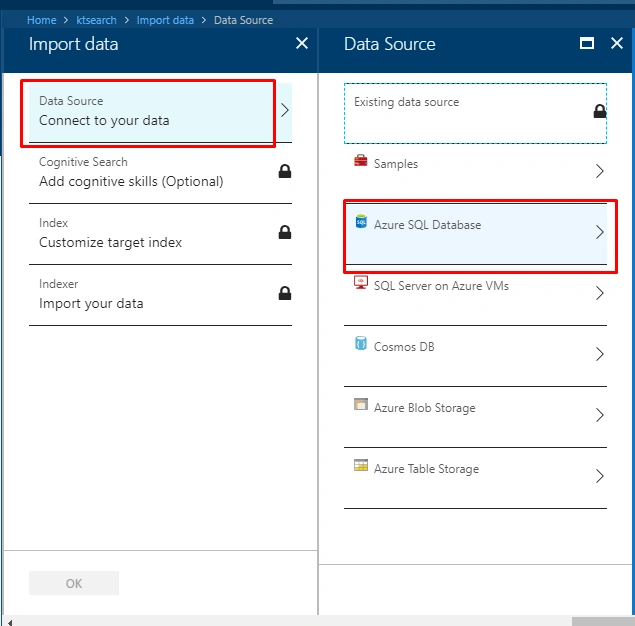This screenshot has height=626, width=635.
Task: Click the Cosmos DB icon
Action: (360, 343)
